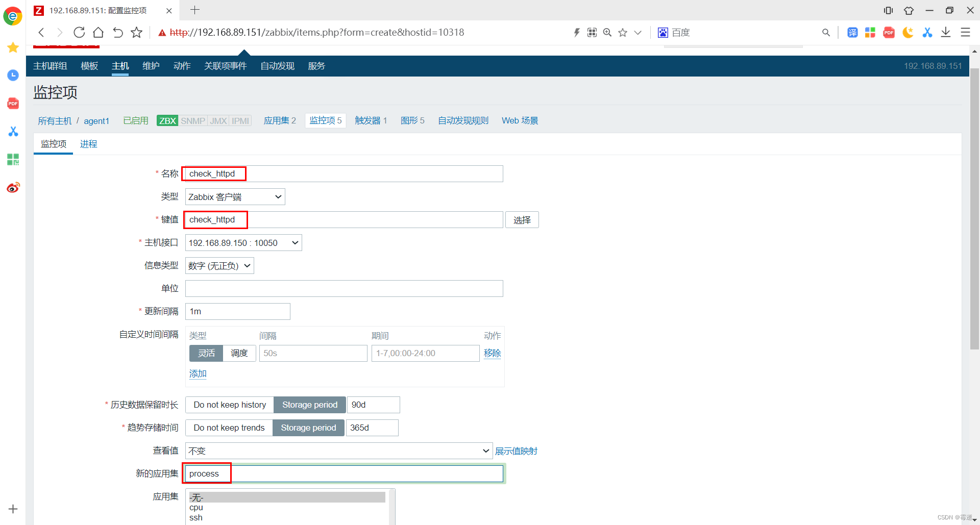Click the page vertical scrollbar
The width and height of the screenshot is (980, 525).
click(974, 209)
